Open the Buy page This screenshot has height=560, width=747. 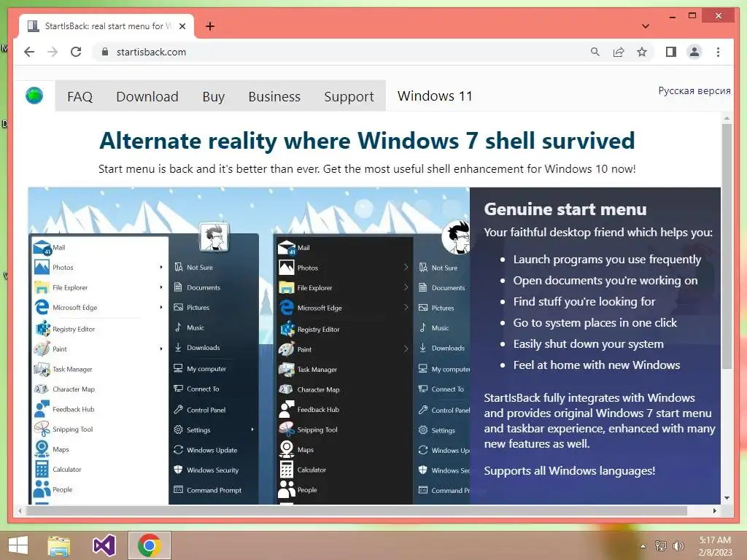(214, 97)
